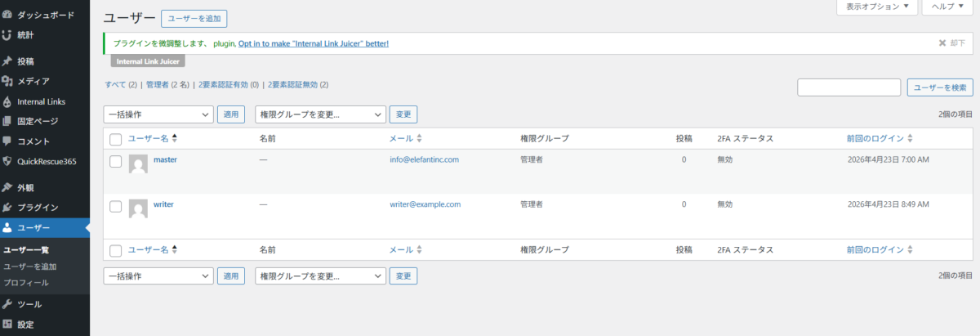Open プロフィール in the sidebar submenu
The image size is (980, 336).
click(x=26, y=283)
